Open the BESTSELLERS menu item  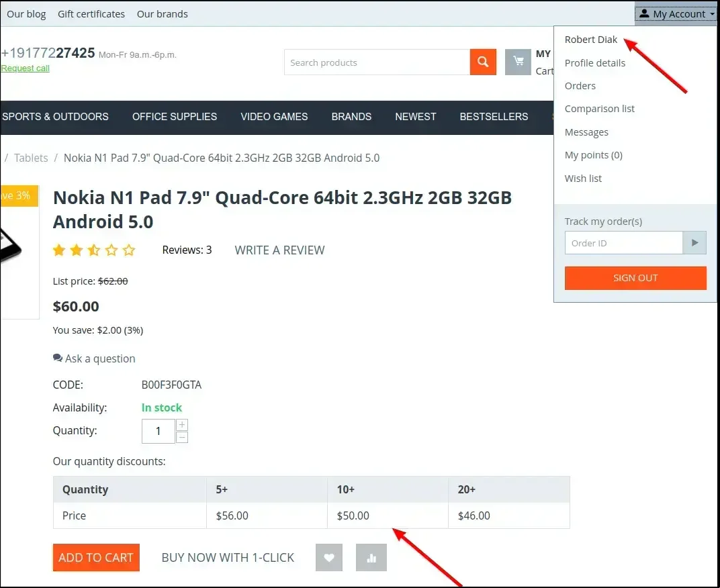tap(494, 117)
